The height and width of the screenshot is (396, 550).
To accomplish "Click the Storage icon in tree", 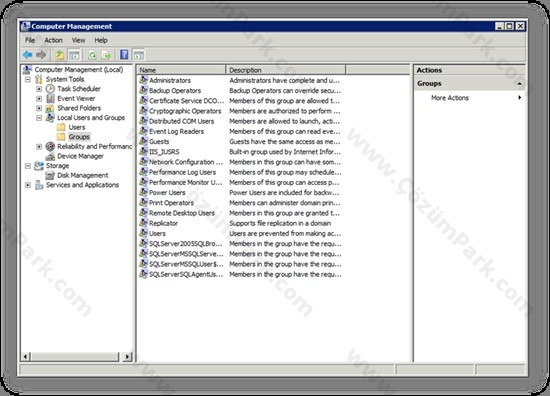I will (39, 166).
